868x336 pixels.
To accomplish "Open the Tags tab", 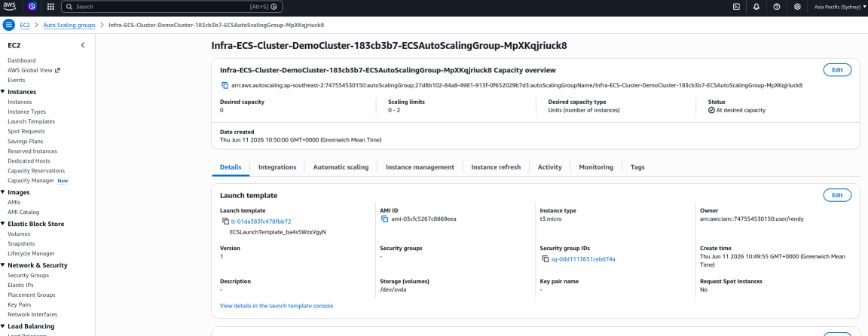I will [x=637, y=167].
